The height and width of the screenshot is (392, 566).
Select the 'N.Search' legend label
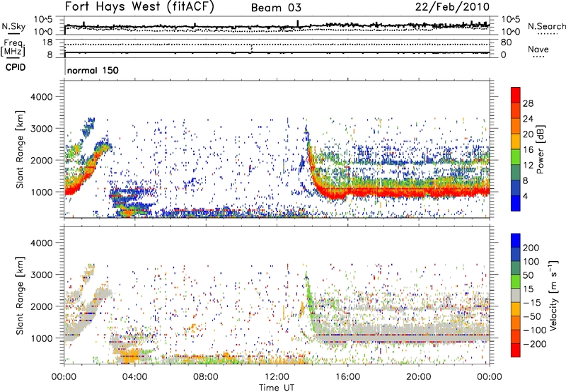coord(546,26)
